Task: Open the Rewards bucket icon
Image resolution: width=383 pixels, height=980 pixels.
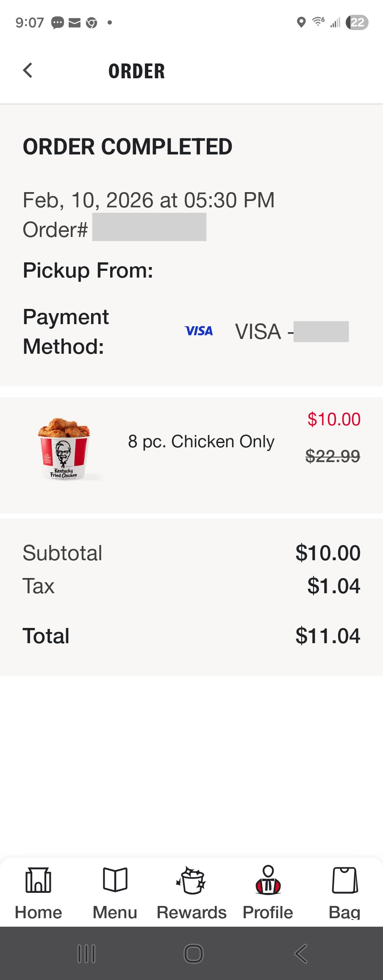Action: (191, 880)
